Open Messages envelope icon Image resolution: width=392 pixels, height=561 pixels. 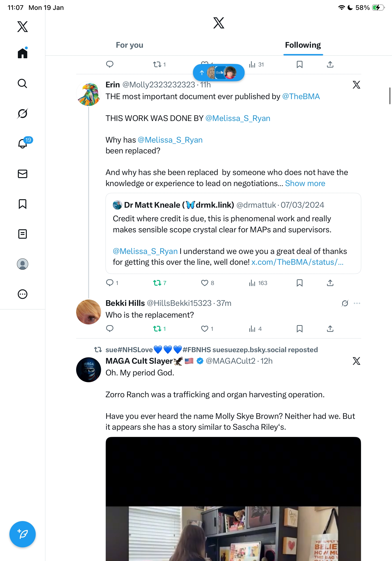(x=23, y=174)
